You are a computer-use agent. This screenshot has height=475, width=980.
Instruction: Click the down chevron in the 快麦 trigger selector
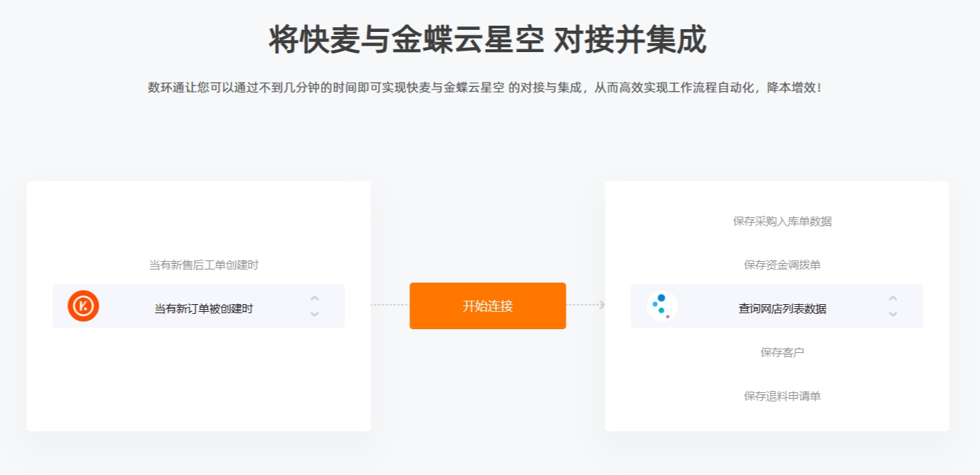pos(315,314)
